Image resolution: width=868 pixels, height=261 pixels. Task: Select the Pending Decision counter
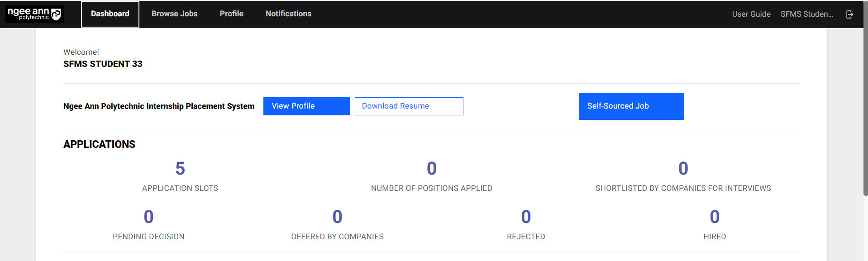148,217
